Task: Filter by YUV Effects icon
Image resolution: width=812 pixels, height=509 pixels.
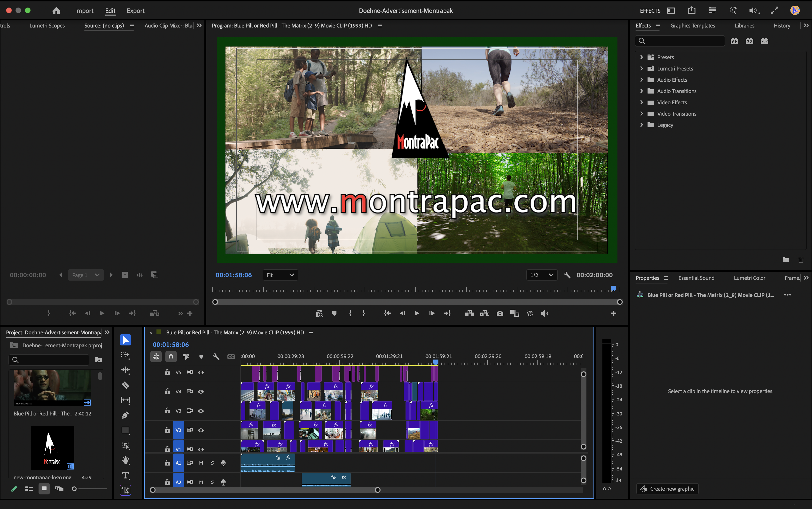Action: (765, 41)
